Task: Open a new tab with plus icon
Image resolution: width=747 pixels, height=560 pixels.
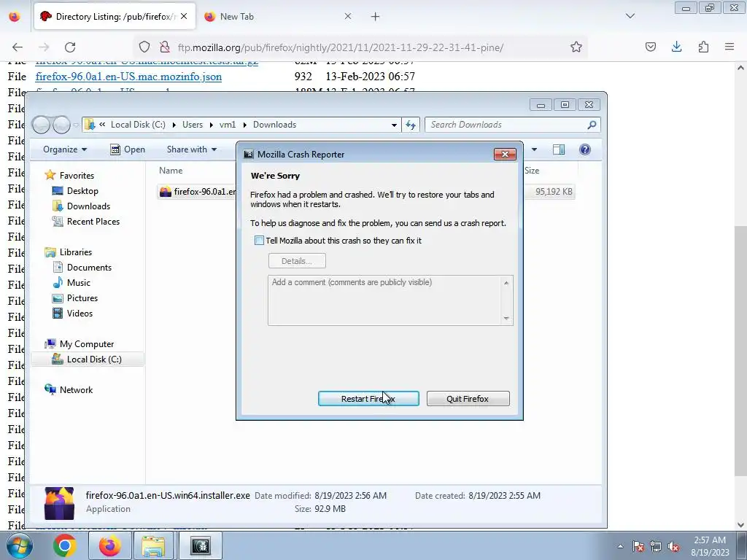Action: 376,17
